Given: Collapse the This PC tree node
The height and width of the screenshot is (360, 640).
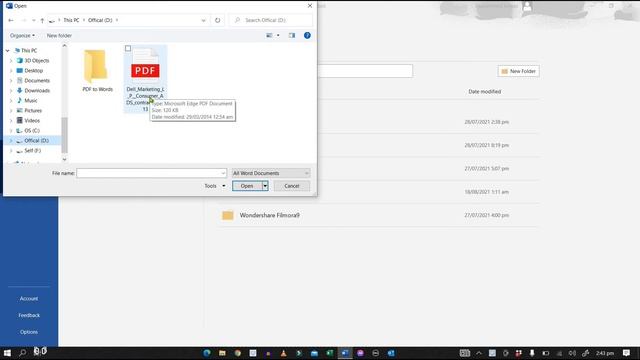Looking at the screenshot, I should 7,51.
